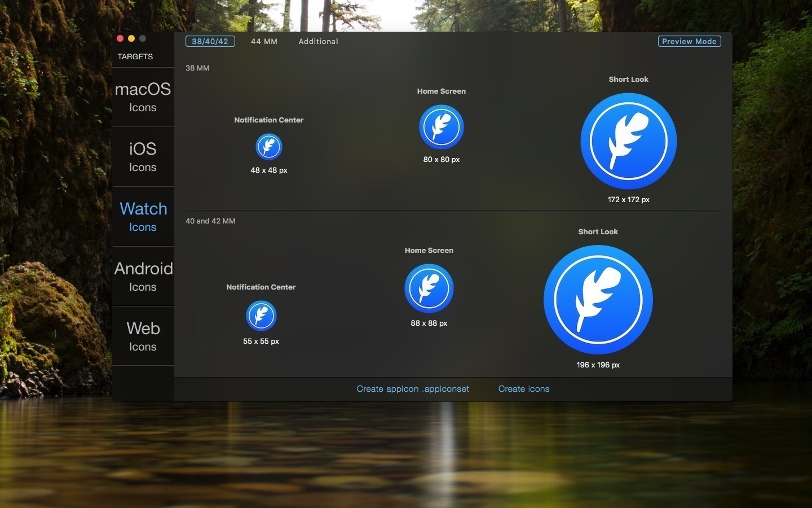Click the 172 x 172 Short Look icon preview
The image size is (812, 508).
(x=628, y=141)
